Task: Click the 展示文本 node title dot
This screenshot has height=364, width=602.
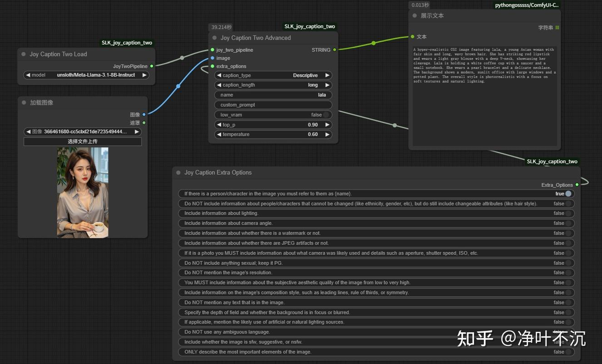Action: click(x=415, y=15)
